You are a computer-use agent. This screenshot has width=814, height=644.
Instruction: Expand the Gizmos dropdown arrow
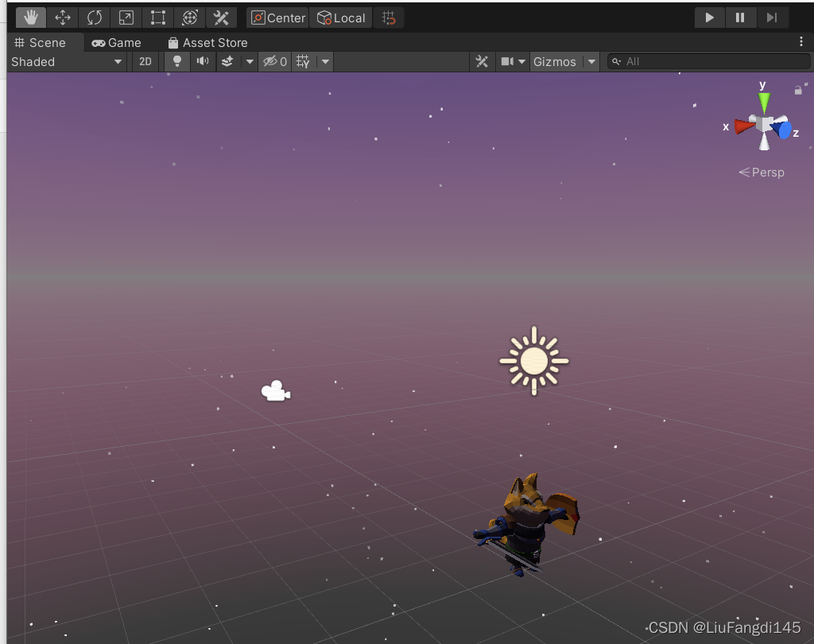pyautogui.click(x=591, y=62)
